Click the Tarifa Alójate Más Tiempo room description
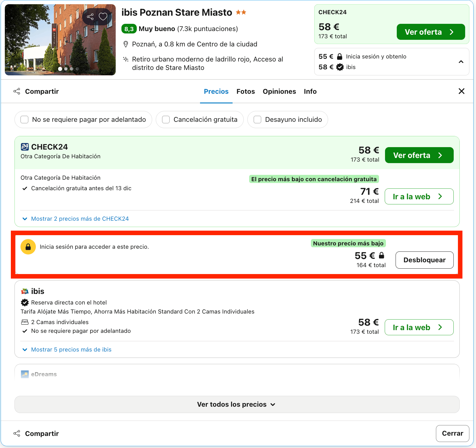Screen dimensions: 476x448 click(137, 312)
